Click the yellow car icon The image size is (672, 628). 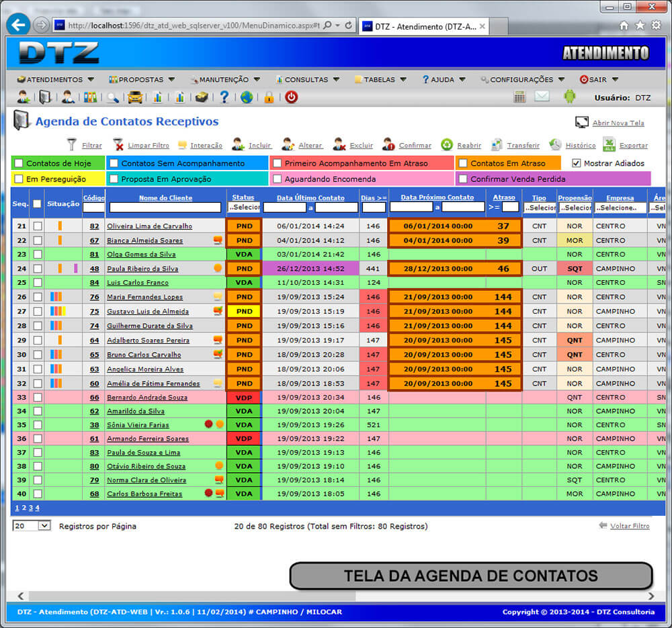click(135, 97)
